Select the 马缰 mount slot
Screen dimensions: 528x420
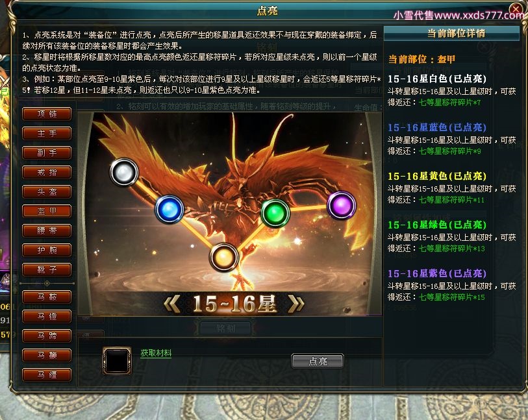pos(47,375)
